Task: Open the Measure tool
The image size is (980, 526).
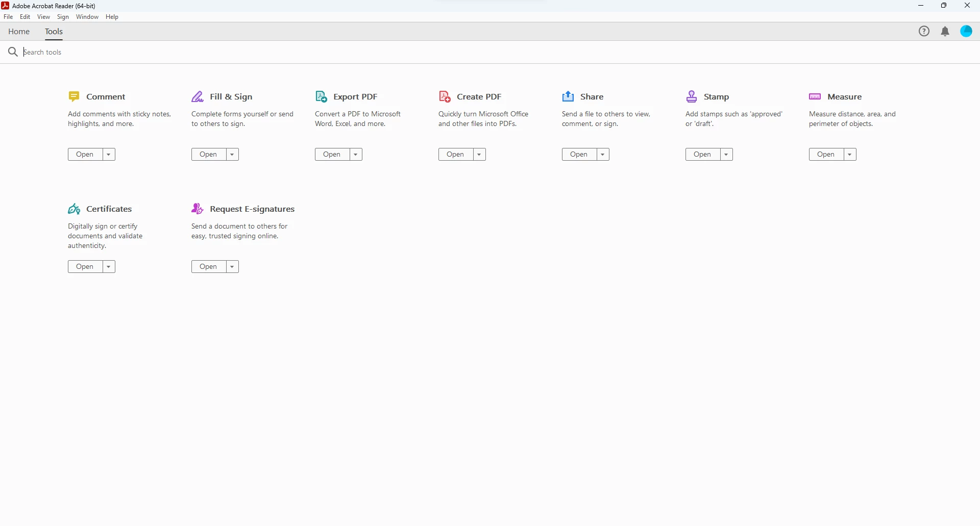Action: [x=826, y=155]
